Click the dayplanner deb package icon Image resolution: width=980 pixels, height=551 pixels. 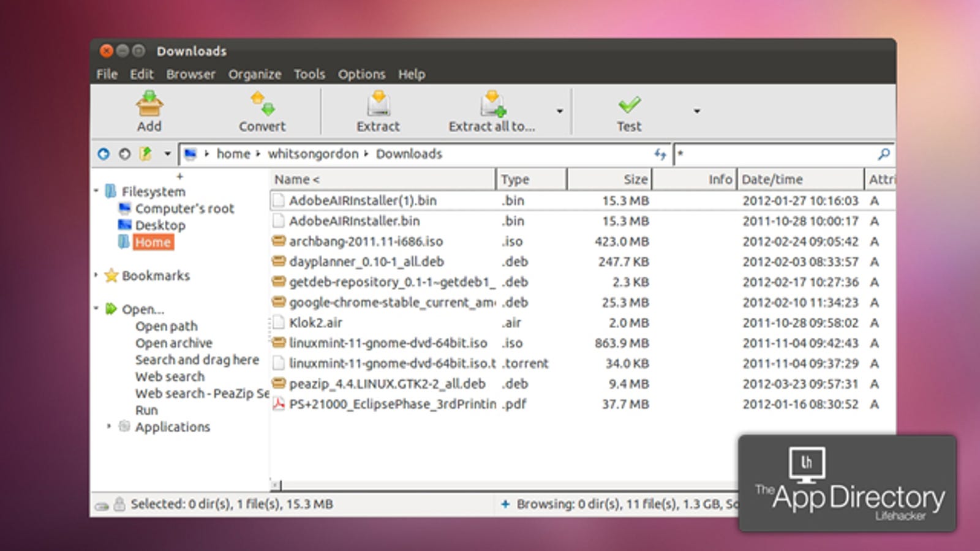click(279, 261)
